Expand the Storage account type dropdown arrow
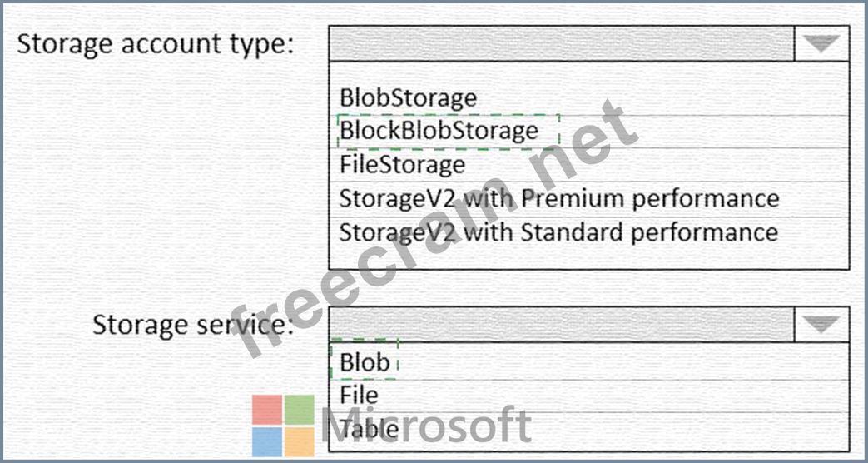This screenshot has height=463, width=868. (x=821, y=43)
